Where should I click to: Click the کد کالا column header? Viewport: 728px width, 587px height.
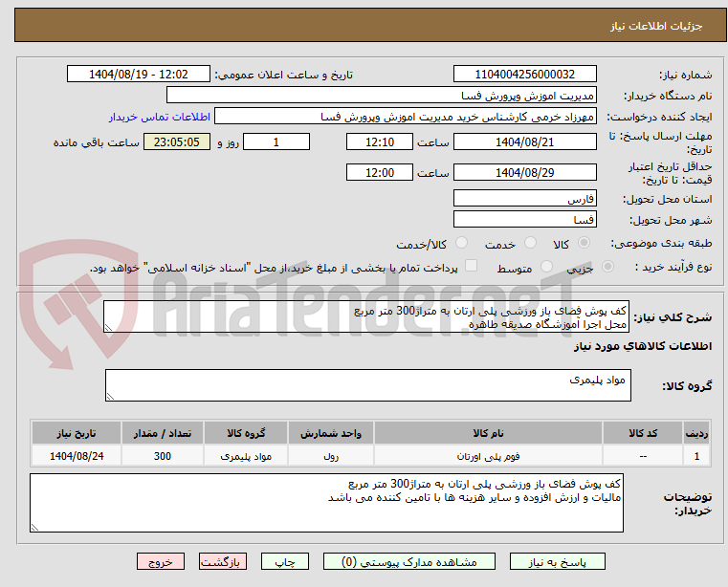tap(643, 433)
